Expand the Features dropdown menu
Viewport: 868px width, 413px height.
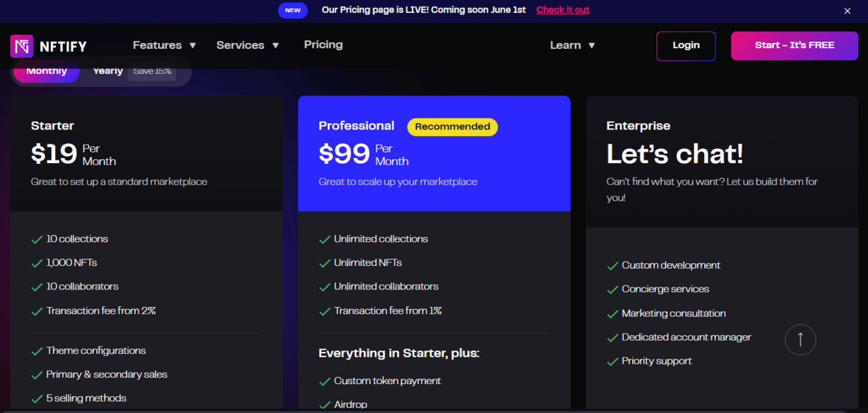[x=165, y=46]
